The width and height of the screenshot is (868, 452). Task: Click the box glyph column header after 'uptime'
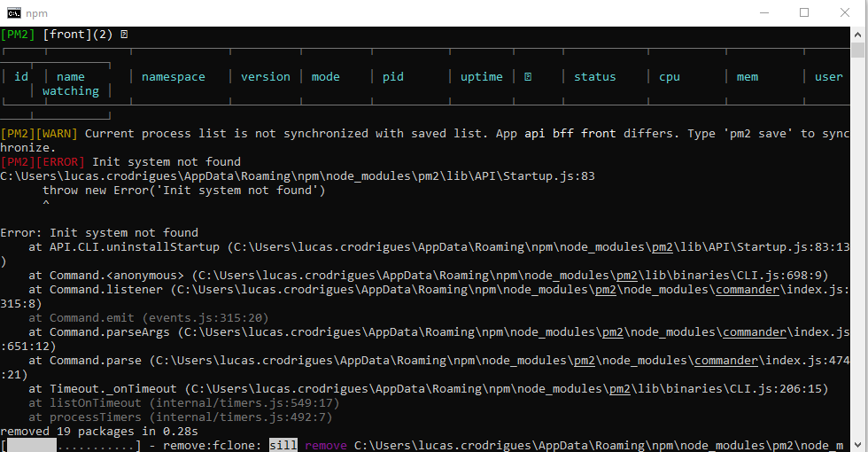click(x=528, y=77)
